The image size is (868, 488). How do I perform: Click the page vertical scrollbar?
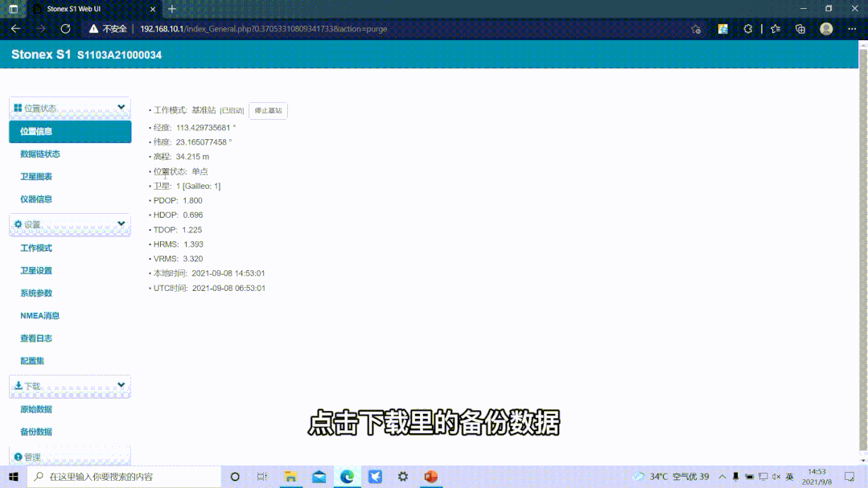[863, 241]
